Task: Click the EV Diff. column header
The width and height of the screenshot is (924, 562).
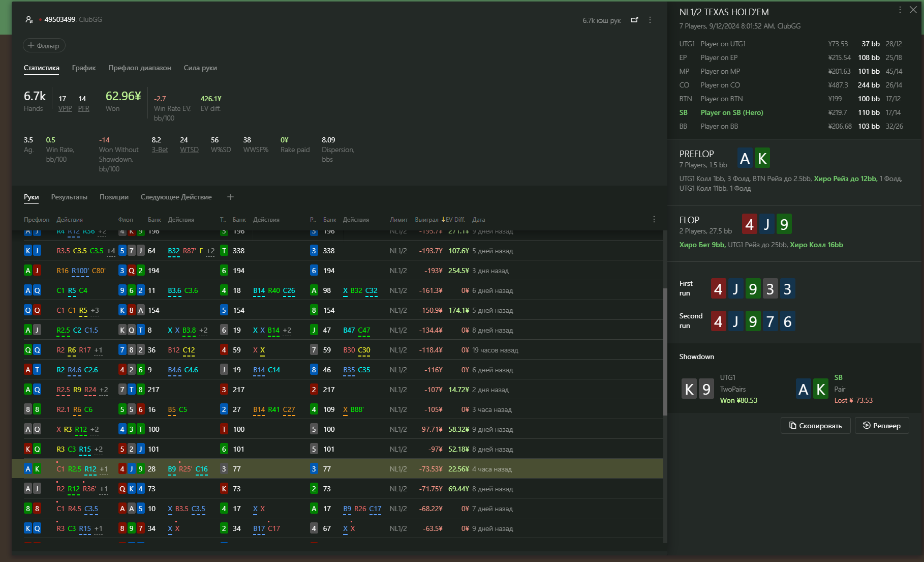Action: 455,220
